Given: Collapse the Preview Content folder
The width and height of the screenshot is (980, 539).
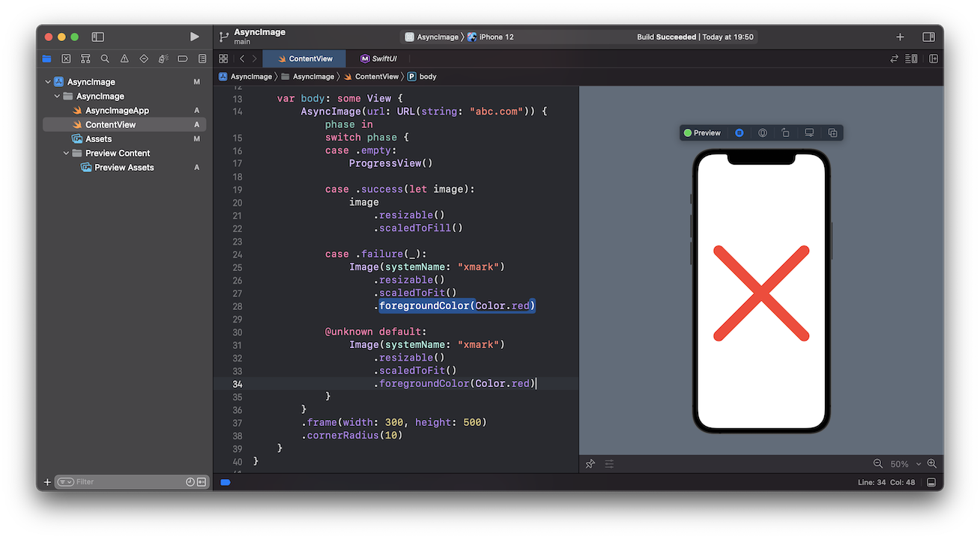Looking at the screenshot, I should (x=66, y=153).
